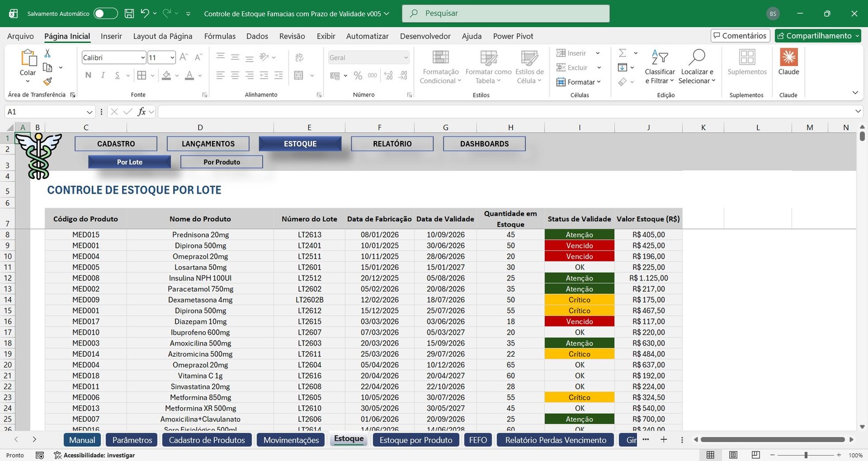Toggle center horizontal alignment

235,75
